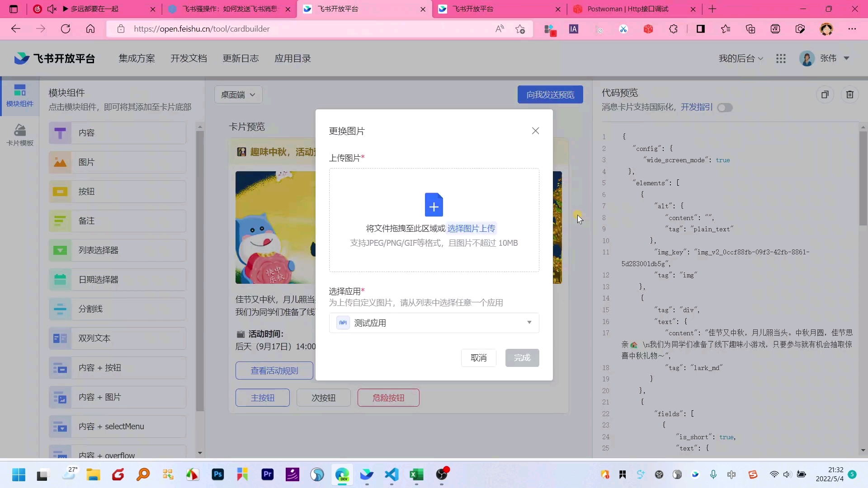Open 开发指引 link
Image resolution: width=868 pixels, height=488 pixels.
coord(697,107)
